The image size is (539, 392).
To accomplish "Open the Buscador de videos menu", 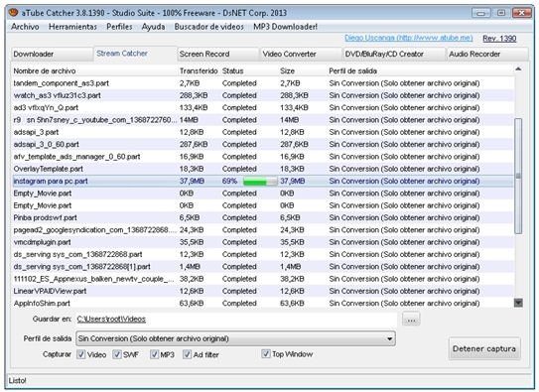I will 209,27.
